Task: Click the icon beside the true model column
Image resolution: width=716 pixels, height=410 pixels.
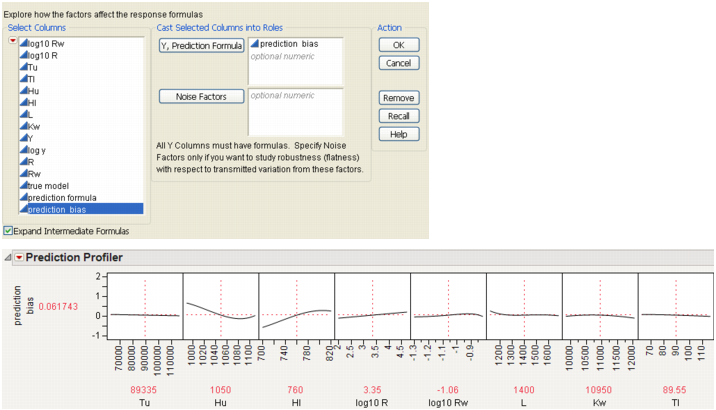Action: click(x=23, y=185)
